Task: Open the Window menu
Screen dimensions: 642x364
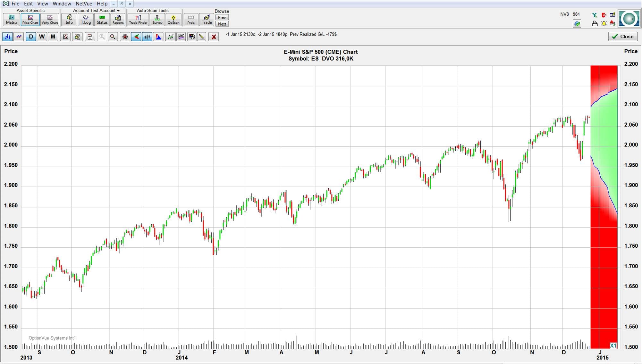Action: coord(62,4)
